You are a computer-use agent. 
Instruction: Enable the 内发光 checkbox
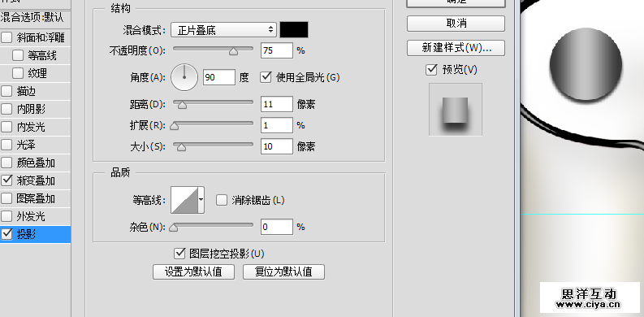tap(6, 127)
